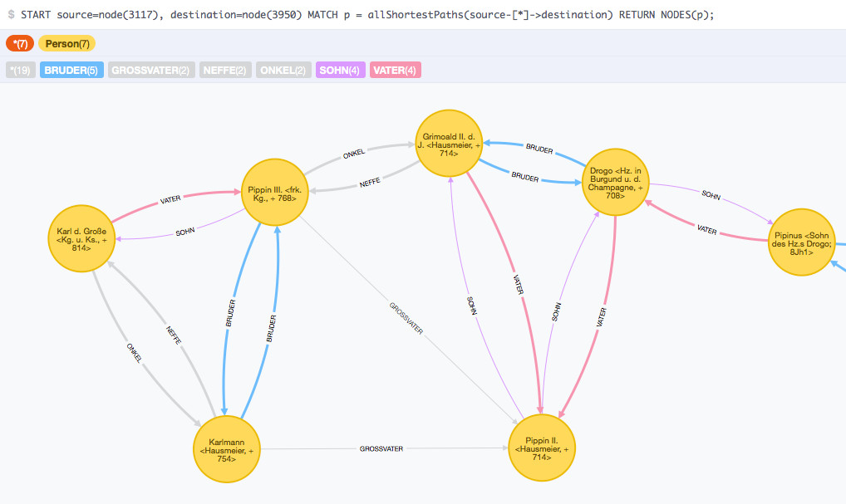Image resolution: width=846 pixels, height=504 pixels.
Task: Click the orange *(7) node label pill
Action: tap(18, 43)
